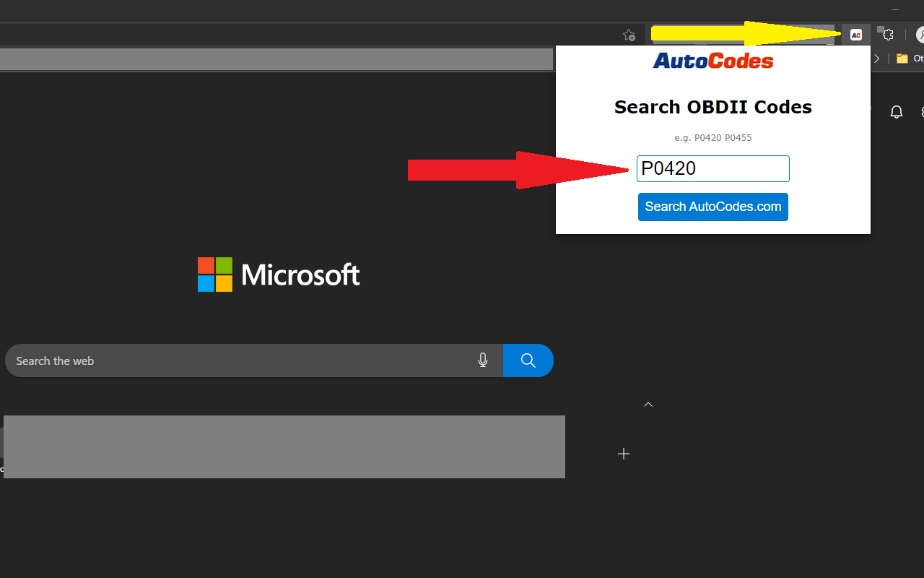Click the AutoCodes extension icon in toolbar

click(856, 35)
